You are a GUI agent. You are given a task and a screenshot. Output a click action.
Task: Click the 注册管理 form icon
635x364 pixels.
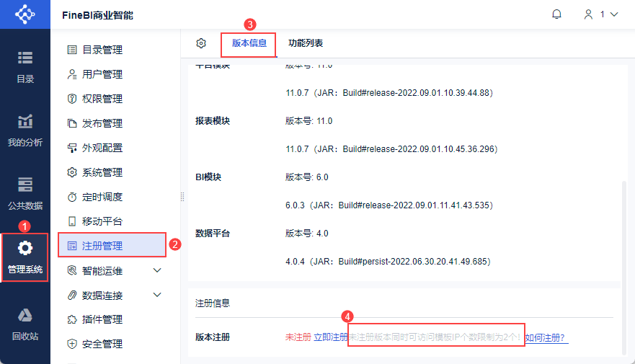tap(72, 246)
